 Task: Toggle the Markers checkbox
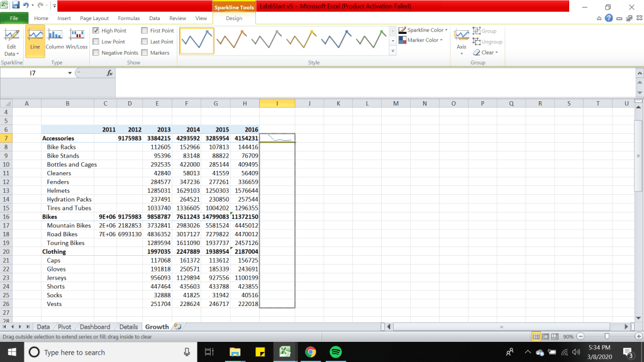[x=145, y=53]
